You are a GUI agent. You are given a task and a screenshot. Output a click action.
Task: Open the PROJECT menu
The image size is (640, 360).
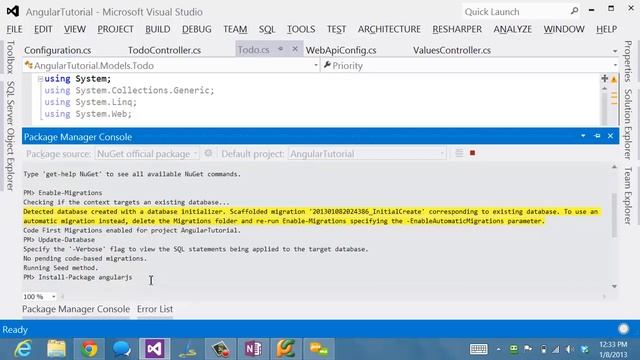pos(116,29)
